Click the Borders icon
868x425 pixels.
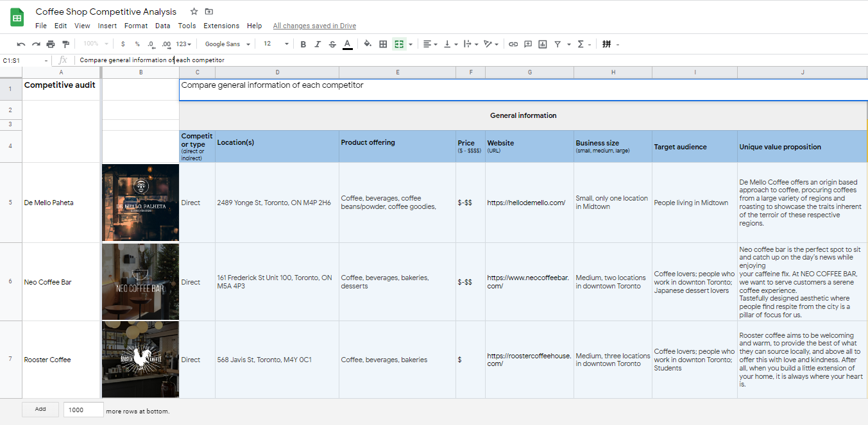point(383,44)
